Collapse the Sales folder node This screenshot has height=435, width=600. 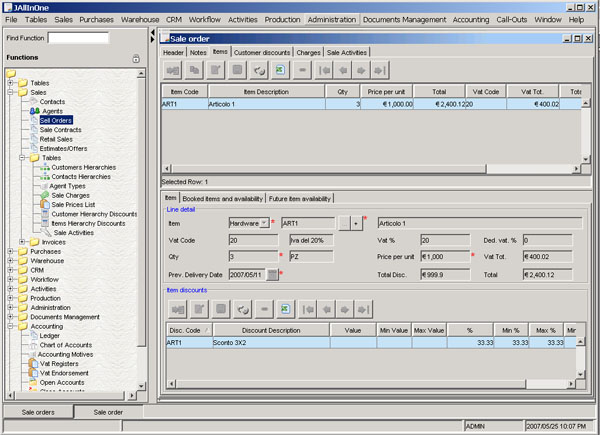[x=11, y=92]
